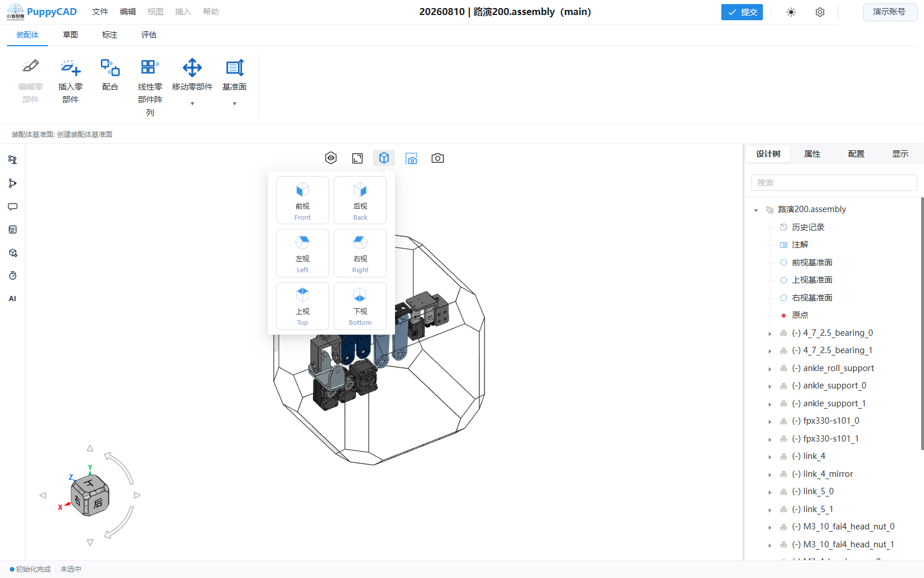The height and width of the screenshot is (578, 924).
Task: Click the fit-to-screen zoom icon
Action: point(357,158)
